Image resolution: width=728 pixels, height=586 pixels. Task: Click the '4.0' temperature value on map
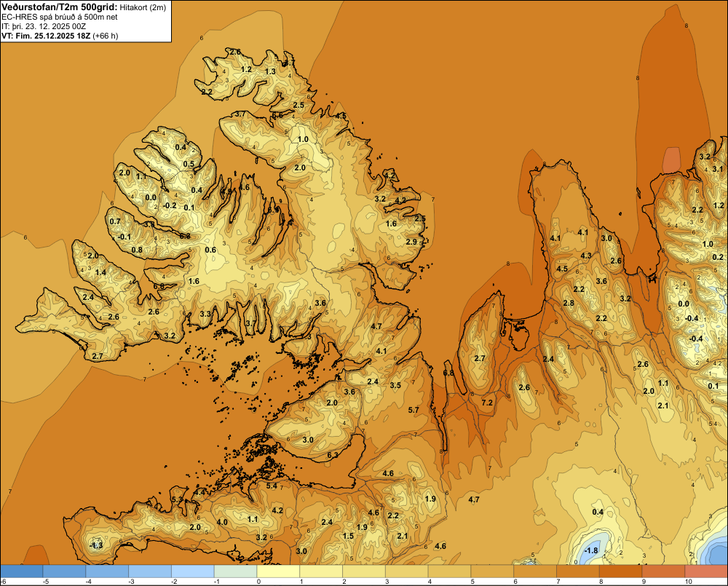click(x=222, y=522)
